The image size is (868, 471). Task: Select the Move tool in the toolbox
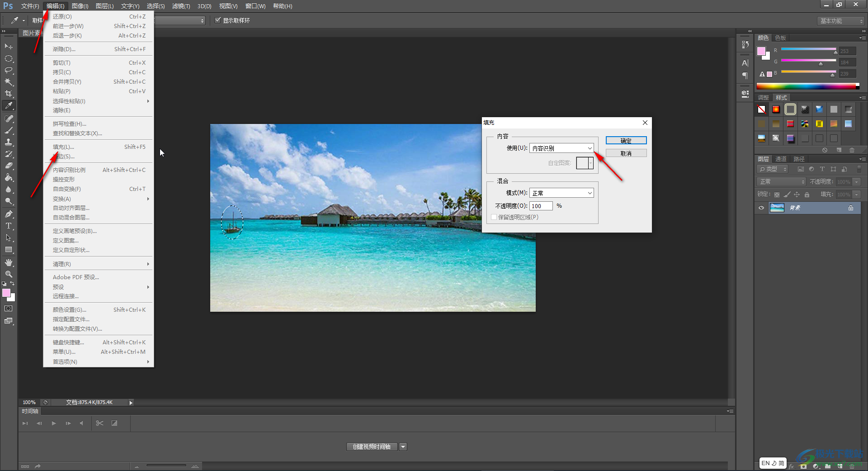coord(9,47)
